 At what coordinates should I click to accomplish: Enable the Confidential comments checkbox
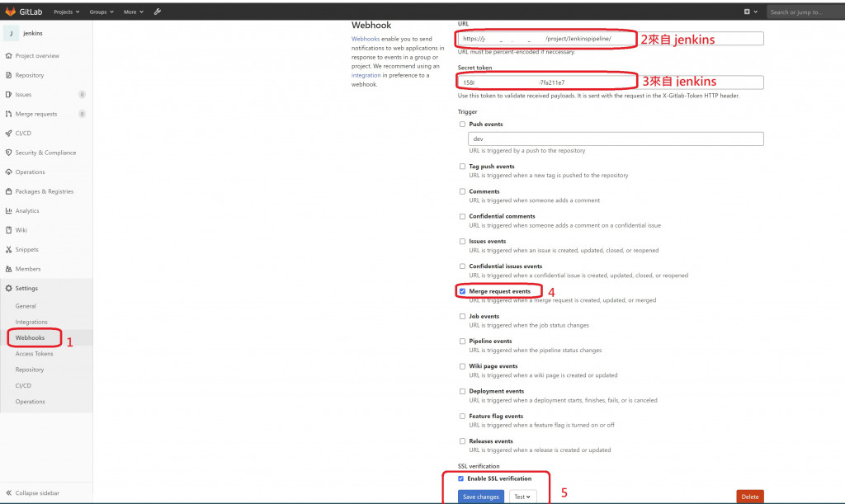coord(462,216)
